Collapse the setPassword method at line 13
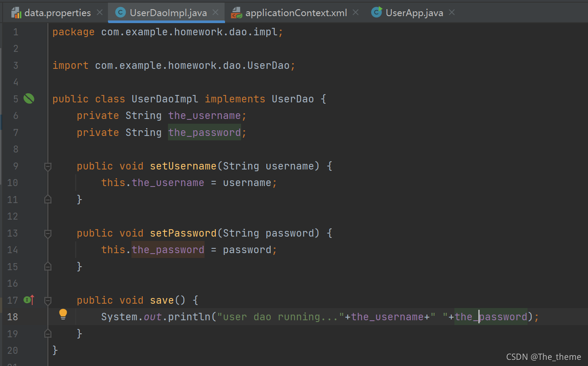Image resolution: width=588 pixels, height=366 pixels. [x=48, y=233]
